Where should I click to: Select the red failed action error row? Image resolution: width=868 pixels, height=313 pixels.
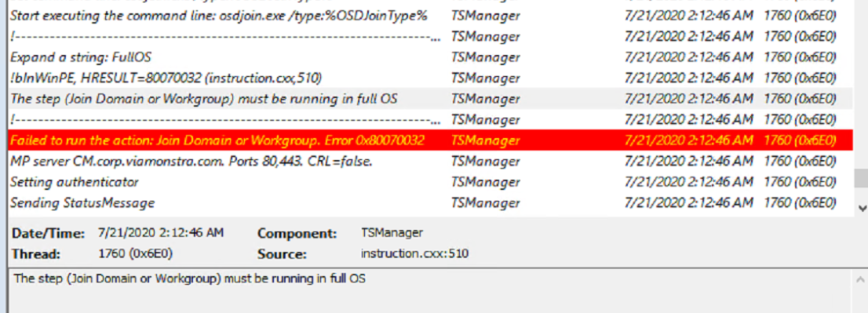click(426, 140)
